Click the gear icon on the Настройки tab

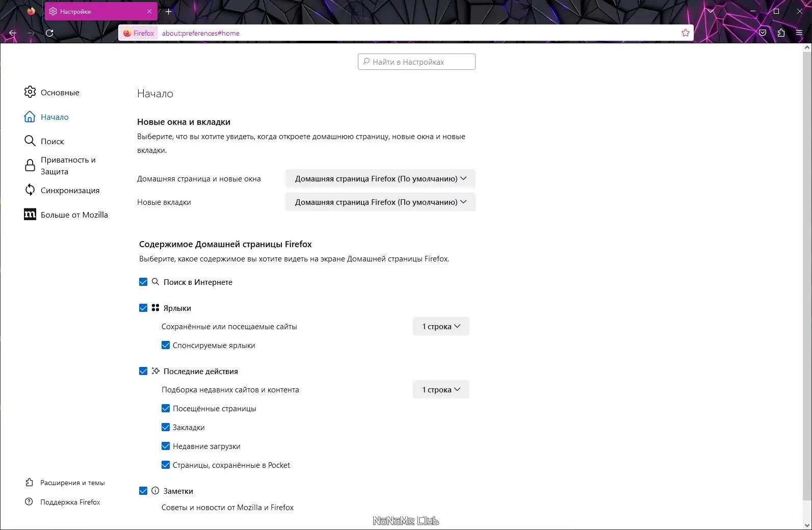(x=53, y=11)
